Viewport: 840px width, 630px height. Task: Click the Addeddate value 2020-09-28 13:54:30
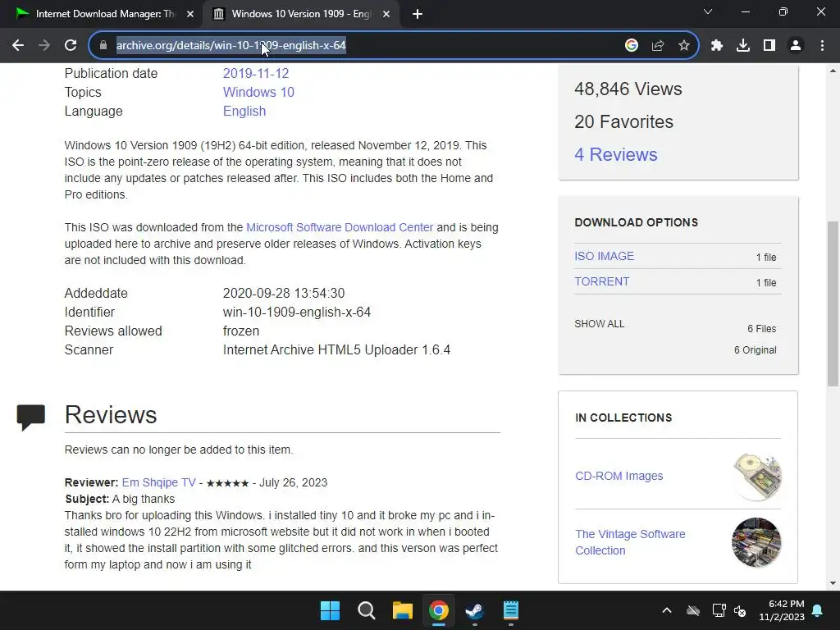[283, 293]
